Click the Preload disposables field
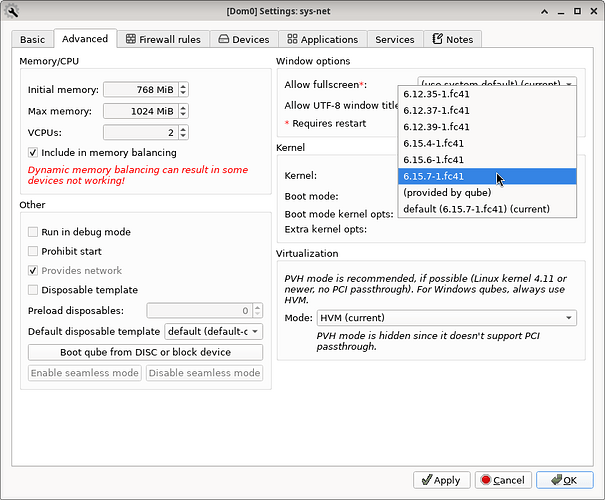The height and width of the screenshot is (500, 605). pos(199,311)
